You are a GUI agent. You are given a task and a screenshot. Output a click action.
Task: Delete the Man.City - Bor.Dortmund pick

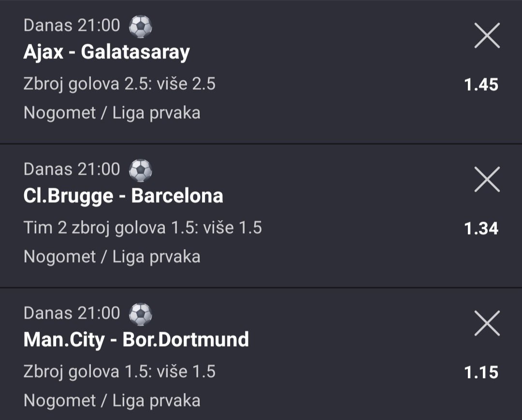[487, 323]
